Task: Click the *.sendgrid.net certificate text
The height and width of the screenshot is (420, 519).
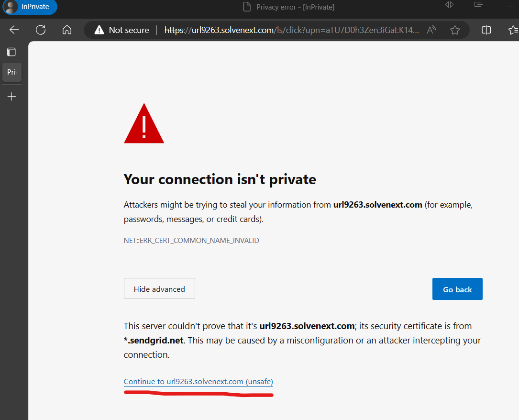Action: point(154,341)
